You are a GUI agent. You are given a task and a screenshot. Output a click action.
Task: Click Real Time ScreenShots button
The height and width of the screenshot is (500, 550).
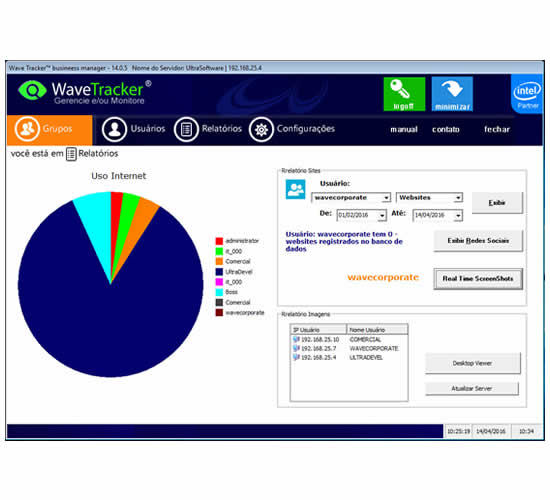478,279
